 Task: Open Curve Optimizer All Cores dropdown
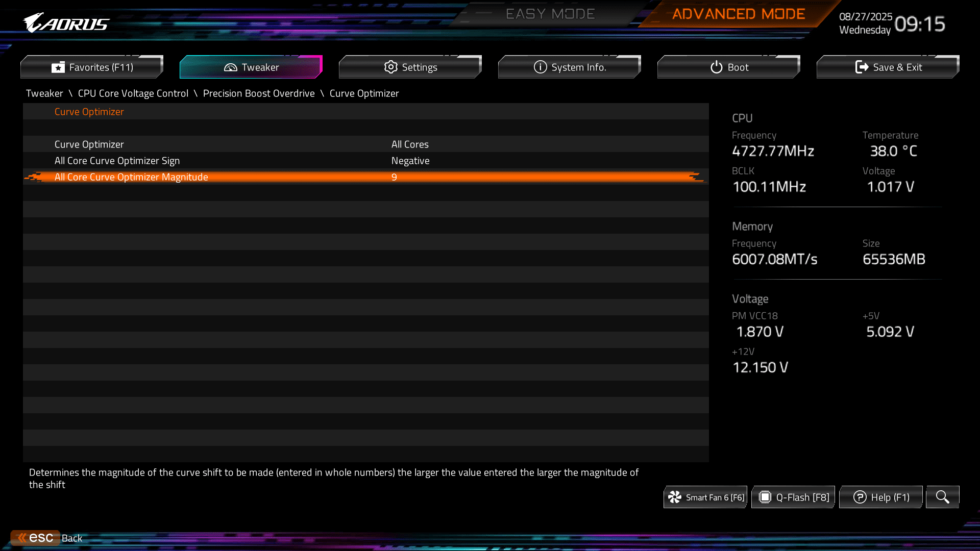tap(410, 144)
